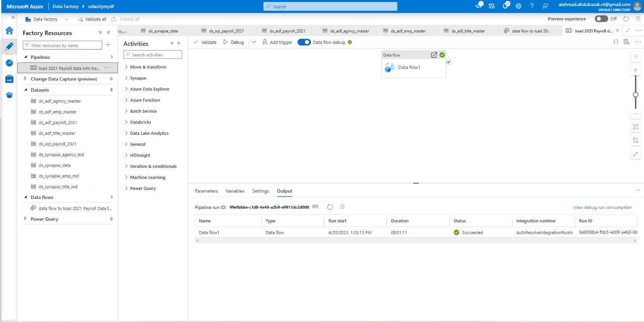The image size is (644, 322).
Task: Open the Manage toolbox icon in sidebar
Action: coord(9,79)
